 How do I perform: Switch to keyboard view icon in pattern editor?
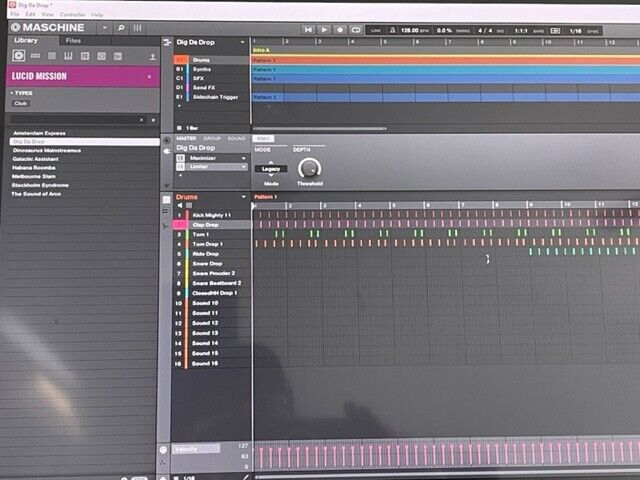click(x=166, y=211)
